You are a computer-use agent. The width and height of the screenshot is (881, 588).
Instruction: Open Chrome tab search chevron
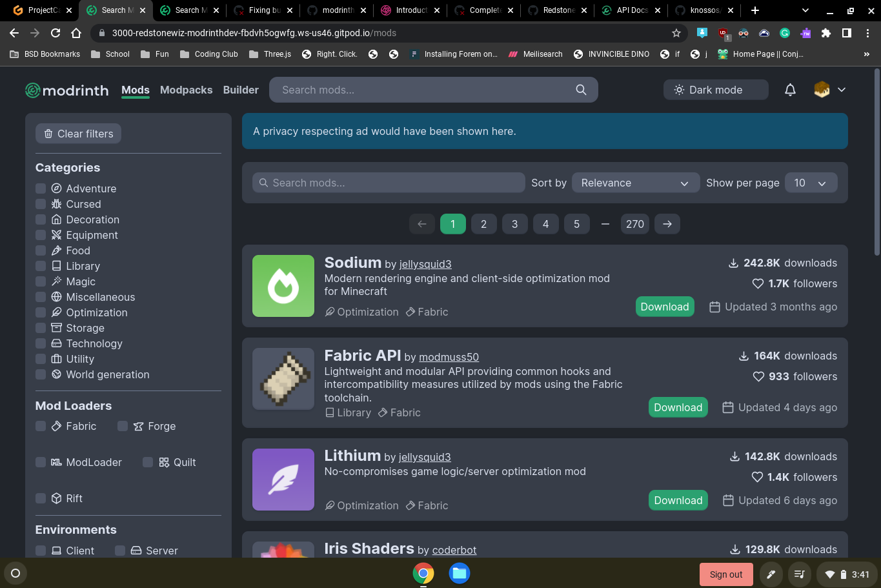(805, 10)
